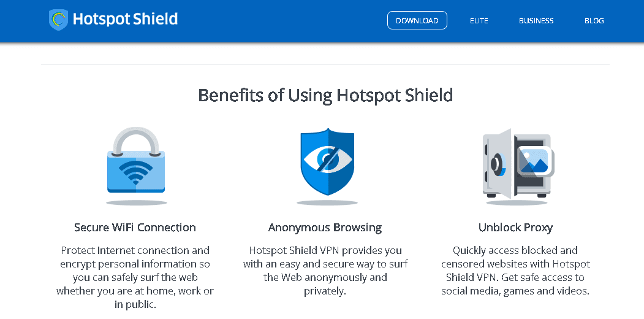Screen dimensions: 644x319
Task: Click the Hotspot Shield brand name text
Action: click(x=125, y=19)
